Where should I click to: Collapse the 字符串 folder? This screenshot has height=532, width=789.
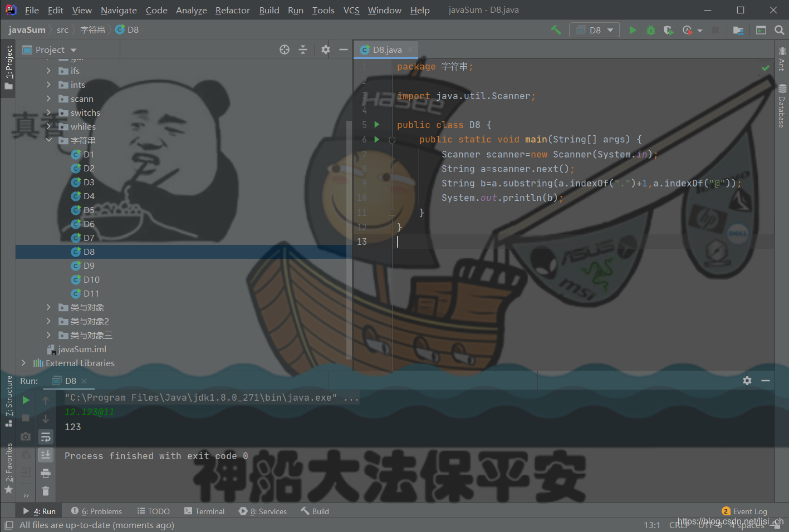point(48,140)
